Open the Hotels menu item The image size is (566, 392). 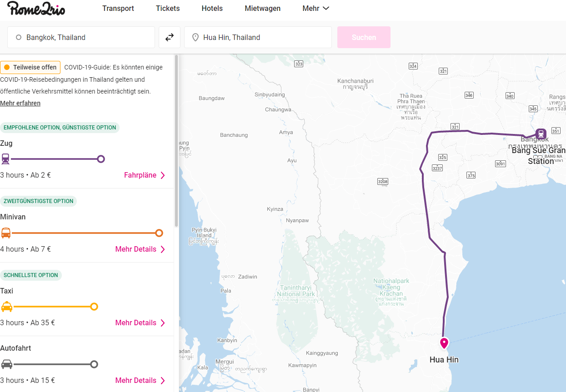[212, 8]
